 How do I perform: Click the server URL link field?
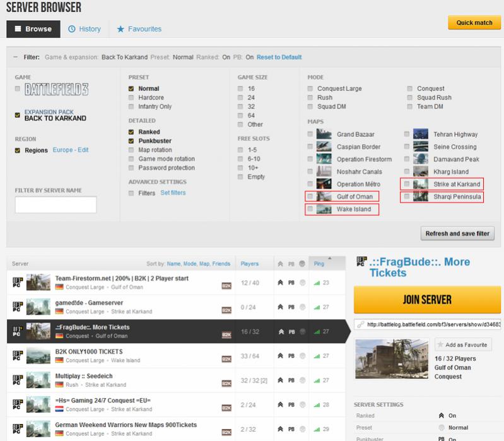[428, 325]
